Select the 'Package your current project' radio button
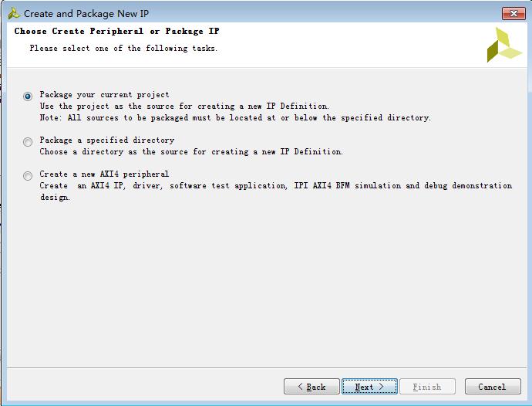The height and width of the screenshot is (406, 532). (x=29, y=96)
